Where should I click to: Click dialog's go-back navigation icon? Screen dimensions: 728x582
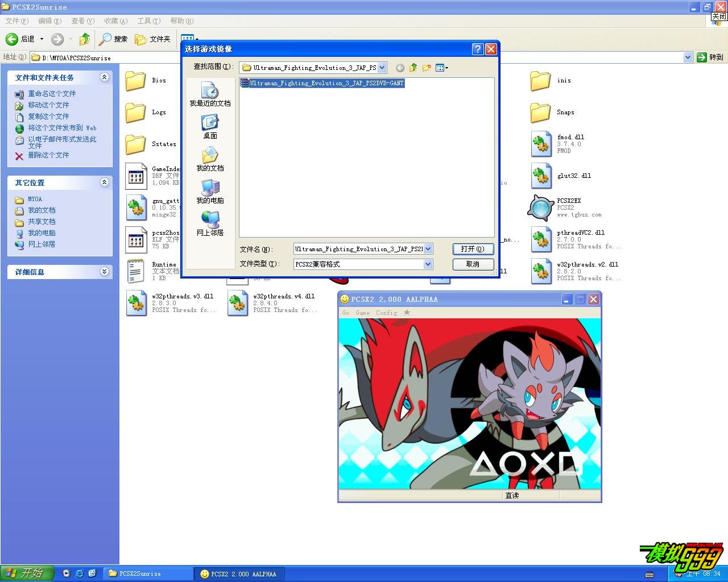pos(400,68)
